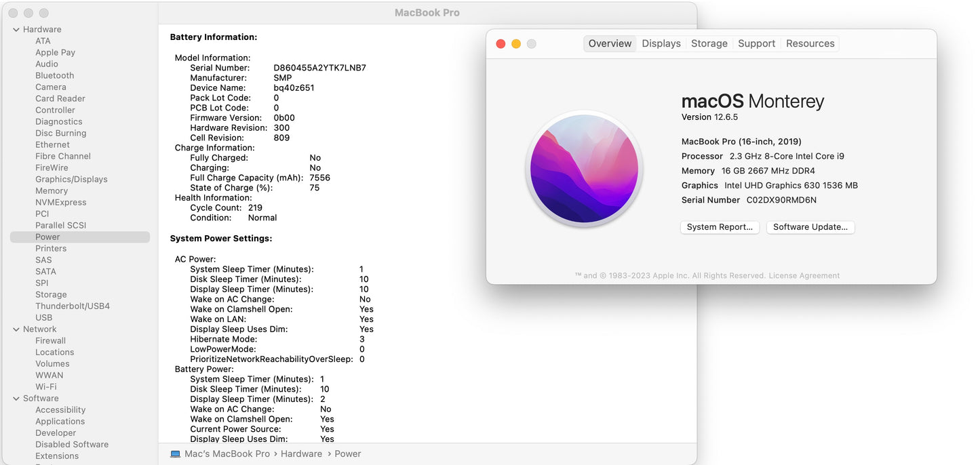This screenshot has height=465, width=980.
Task: Click the macOS Monterey logo image
Action: point(584,168)
